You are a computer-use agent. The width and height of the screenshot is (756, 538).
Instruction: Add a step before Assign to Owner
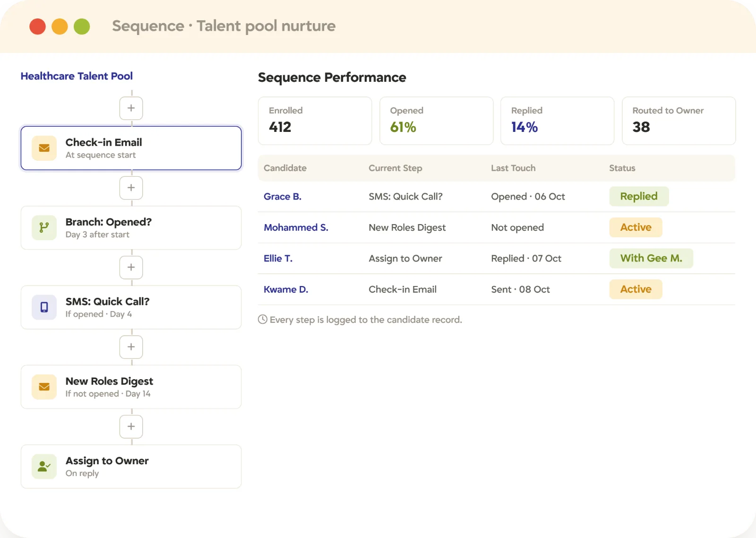(x=131, y=426)
